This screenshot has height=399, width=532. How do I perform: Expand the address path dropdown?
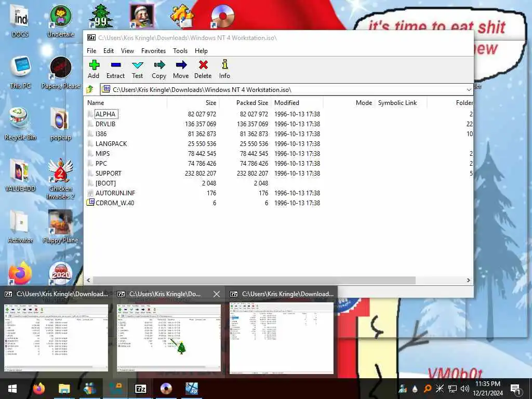point(469,90)
